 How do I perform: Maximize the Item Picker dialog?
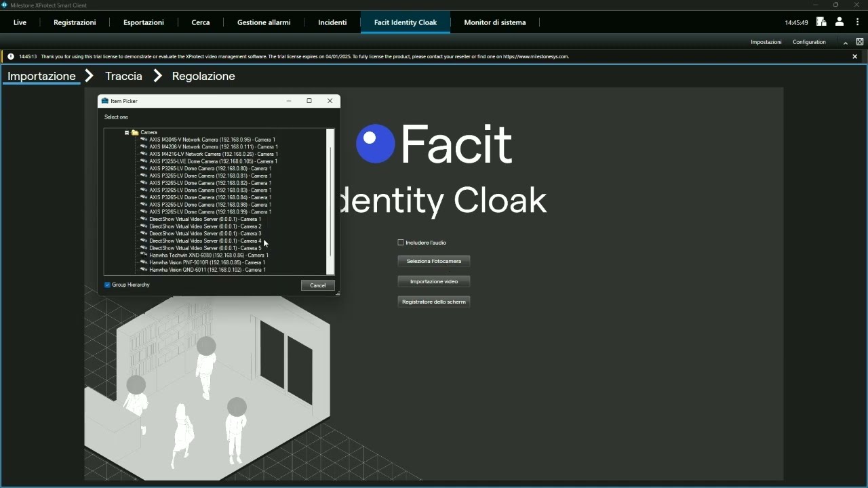309,101
